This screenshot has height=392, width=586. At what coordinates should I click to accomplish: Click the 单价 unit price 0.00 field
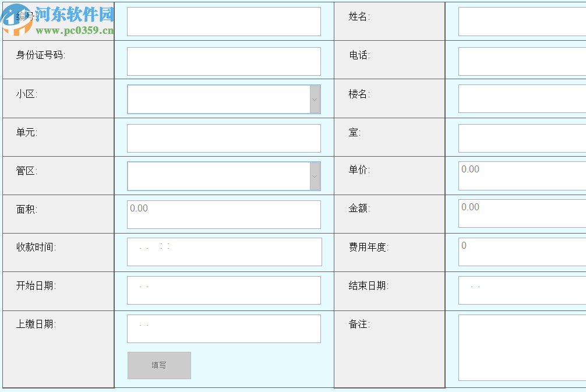pyautogui.click(x=521, y=176)
